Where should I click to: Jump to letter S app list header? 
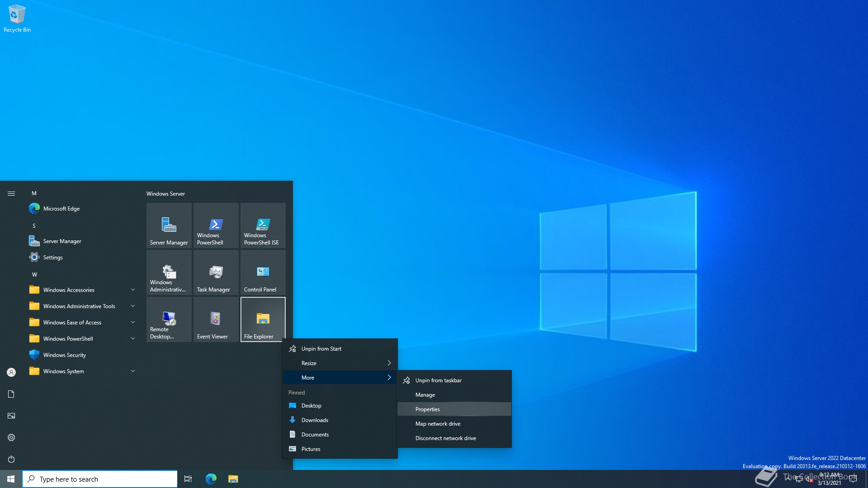click(34, 225)
